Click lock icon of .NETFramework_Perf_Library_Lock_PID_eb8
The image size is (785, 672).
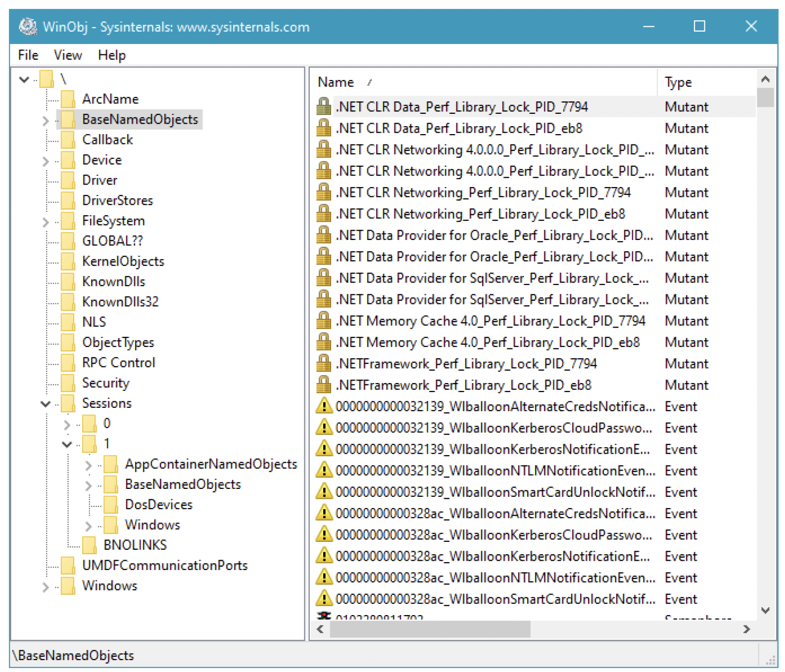click(x=324, y=385)
